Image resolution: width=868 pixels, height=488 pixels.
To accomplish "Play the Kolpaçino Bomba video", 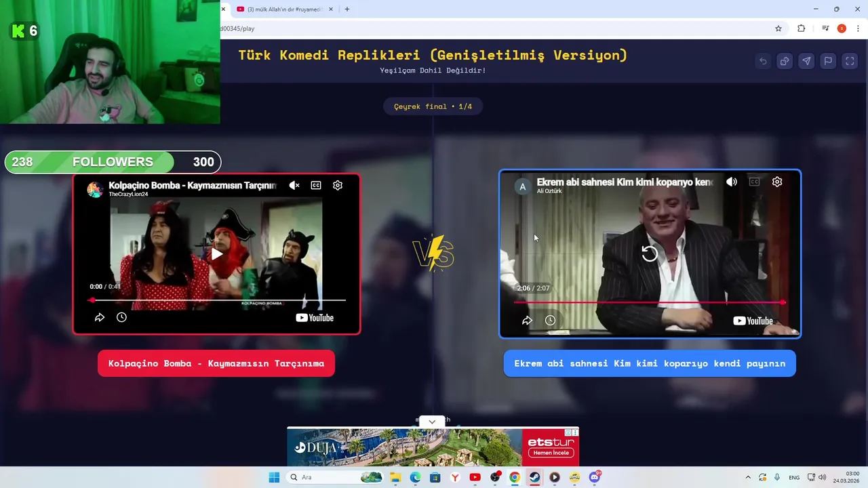I will (216, 254).
